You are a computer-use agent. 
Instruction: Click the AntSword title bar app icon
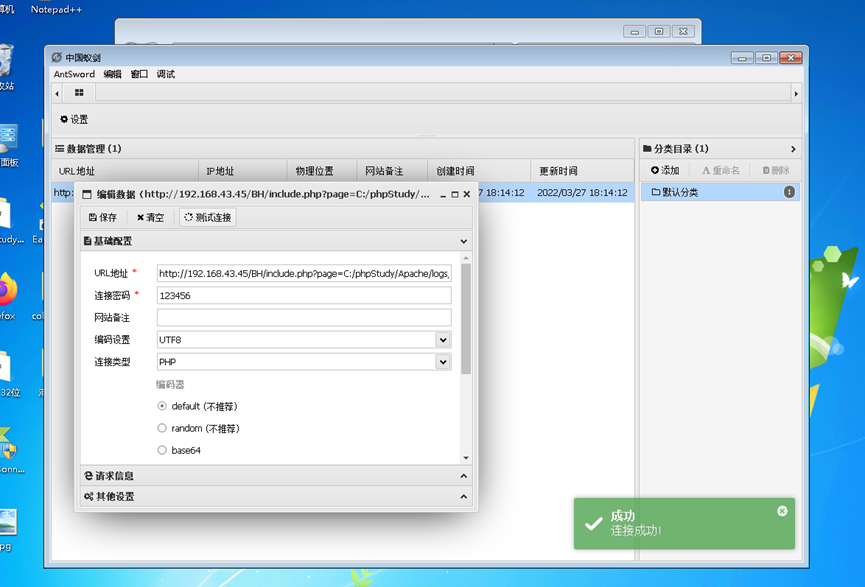click(x=56, y=57)
